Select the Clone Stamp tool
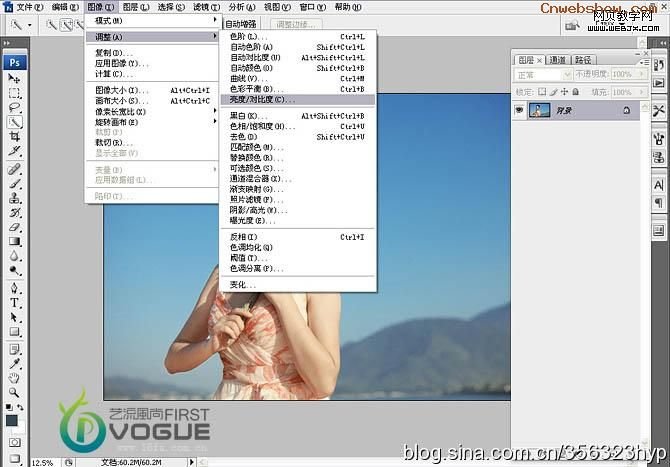Image resolution: width=670 pixels, height=467 pixels. tap(14, 198)
